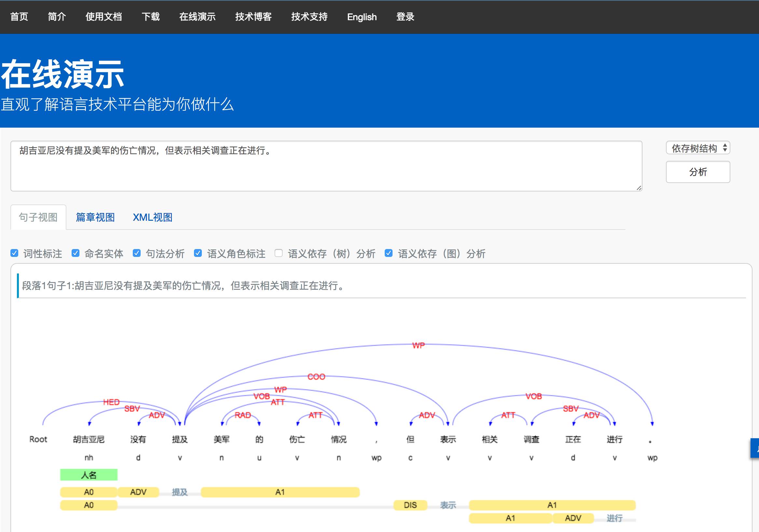Open the 依存树结构 dropdown
759x532 pixels.
point(697,148)
